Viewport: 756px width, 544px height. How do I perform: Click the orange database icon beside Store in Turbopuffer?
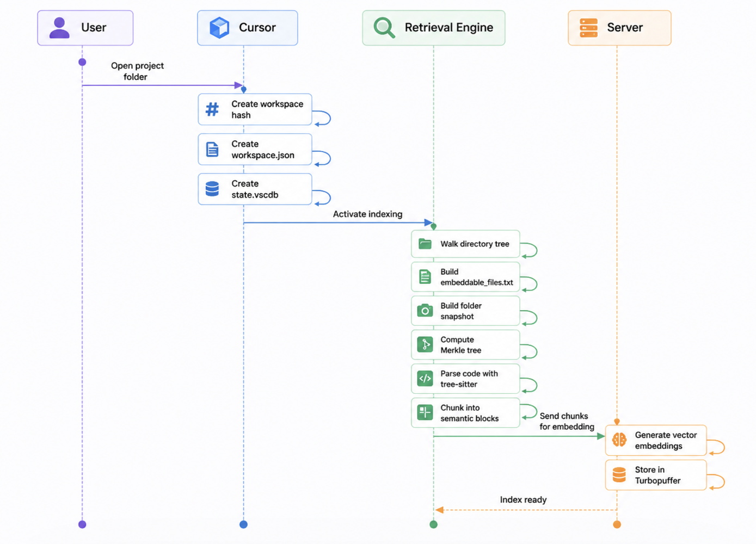[619, 475]
